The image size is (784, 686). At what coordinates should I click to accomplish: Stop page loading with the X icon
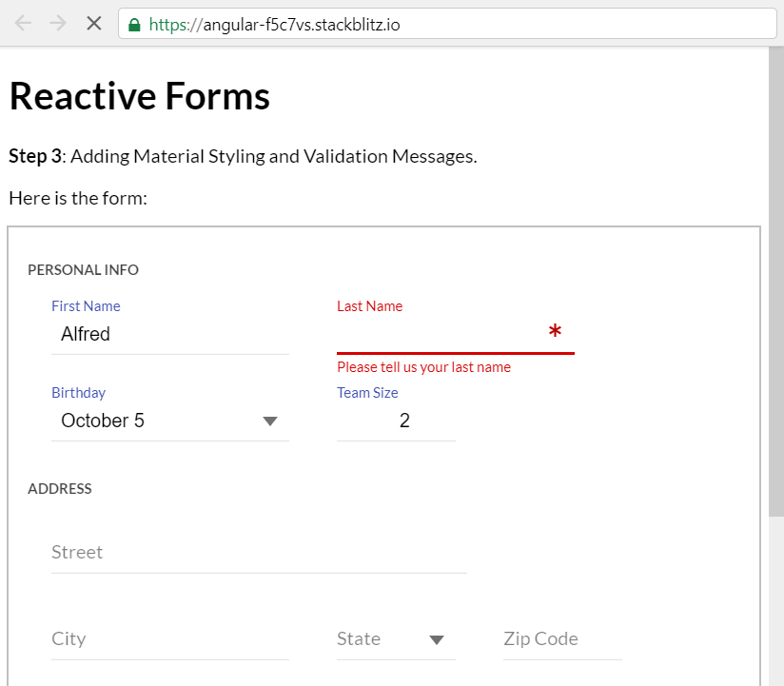coord(93,23)
